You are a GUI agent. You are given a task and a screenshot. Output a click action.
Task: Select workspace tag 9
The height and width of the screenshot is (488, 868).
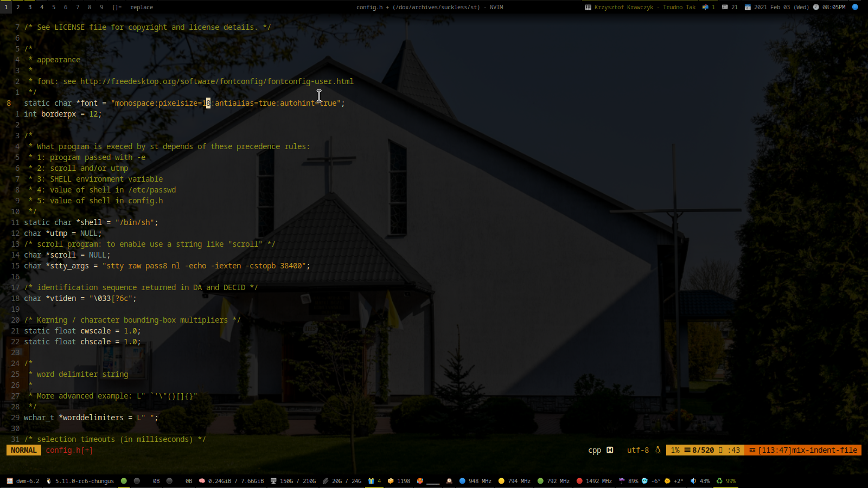coord(101,7)
